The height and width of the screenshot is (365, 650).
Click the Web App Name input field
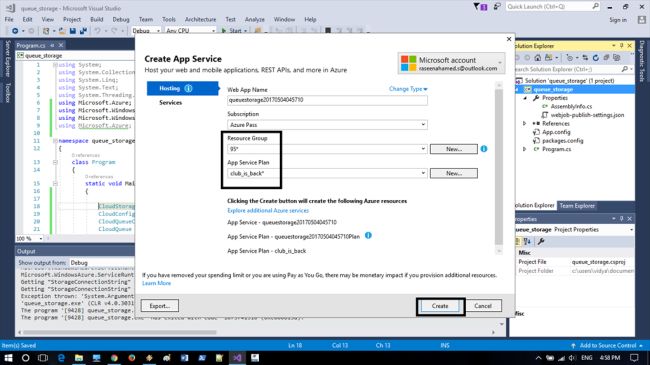pos(327,100)
